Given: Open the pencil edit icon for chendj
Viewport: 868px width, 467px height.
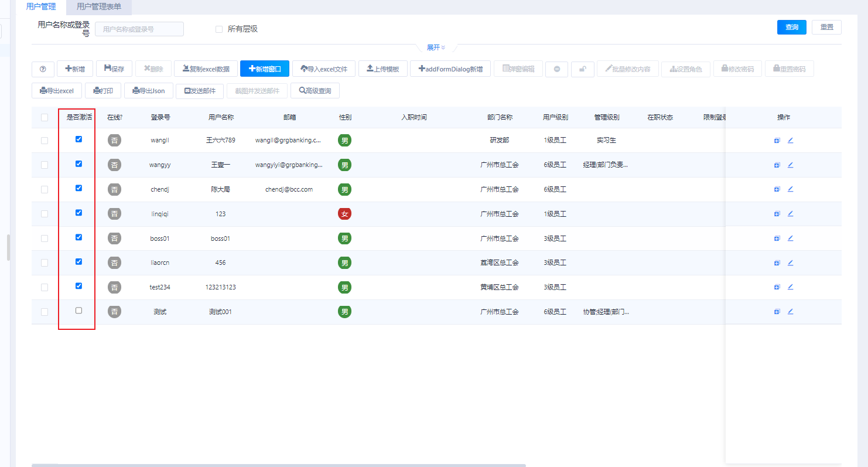Looking at the screenshot, I should (790, 189).
